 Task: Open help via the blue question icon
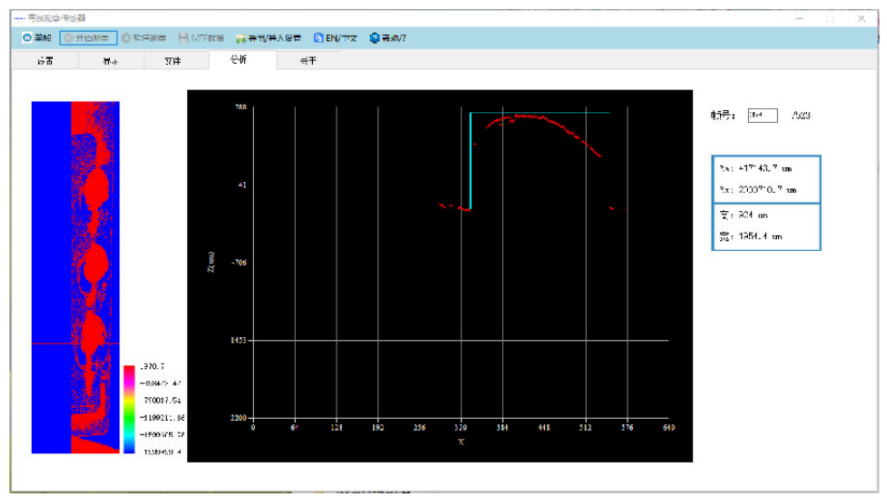(x=374, y=38)
